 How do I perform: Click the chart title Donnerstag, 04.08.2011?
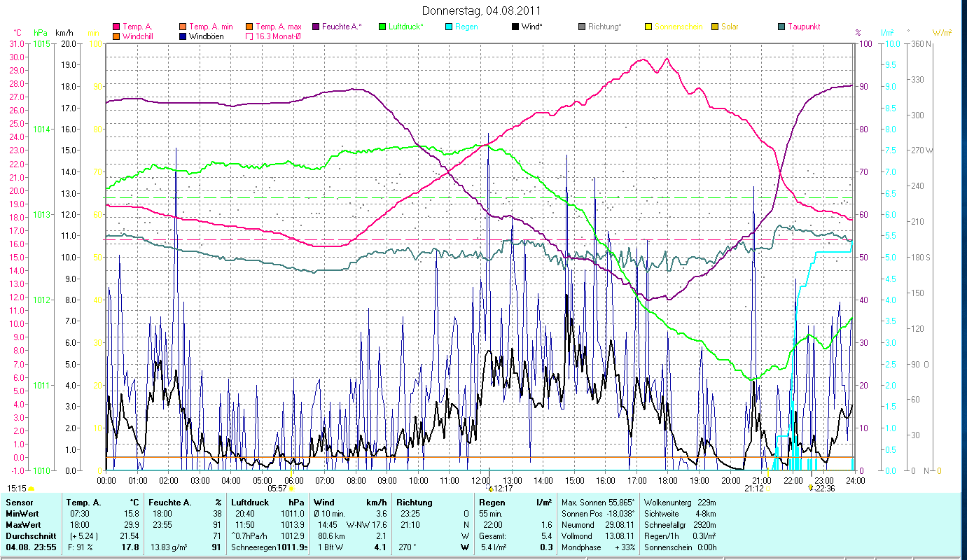tap(482, 10)
